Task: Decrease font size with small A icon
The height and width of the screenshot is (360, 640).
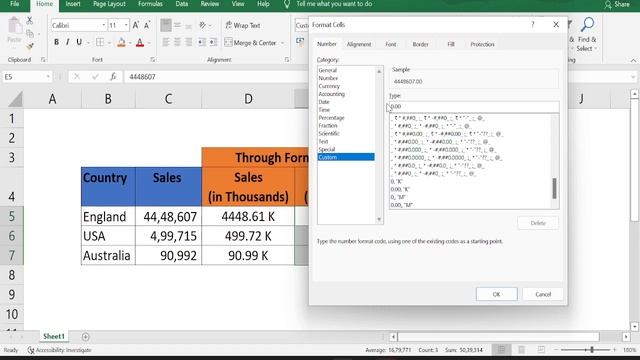Action: pos(147,25)
